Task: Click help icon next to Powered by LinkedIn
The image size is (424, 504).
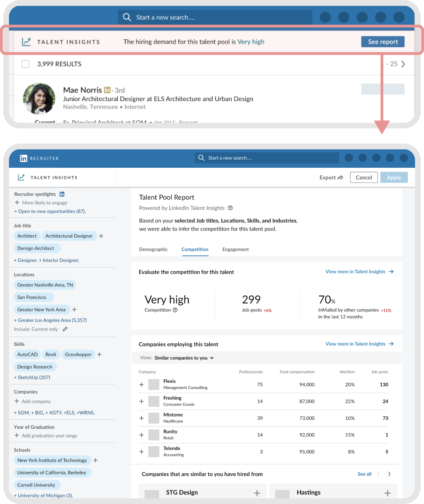Action: [230, 208]
